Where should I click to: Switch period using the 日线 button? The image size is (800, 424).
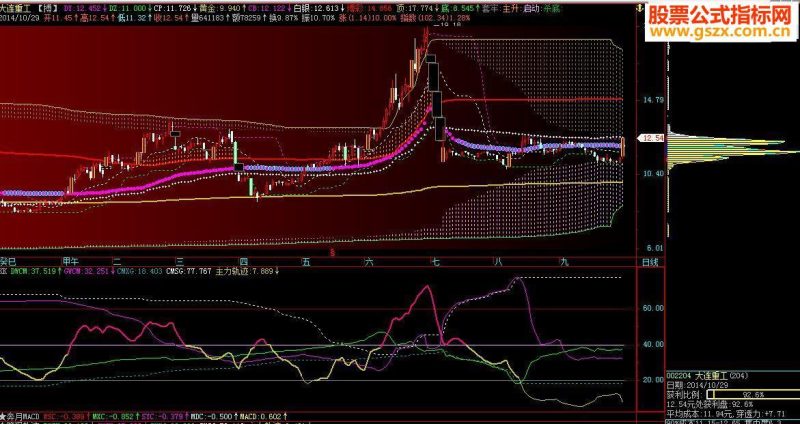[650, 263]
